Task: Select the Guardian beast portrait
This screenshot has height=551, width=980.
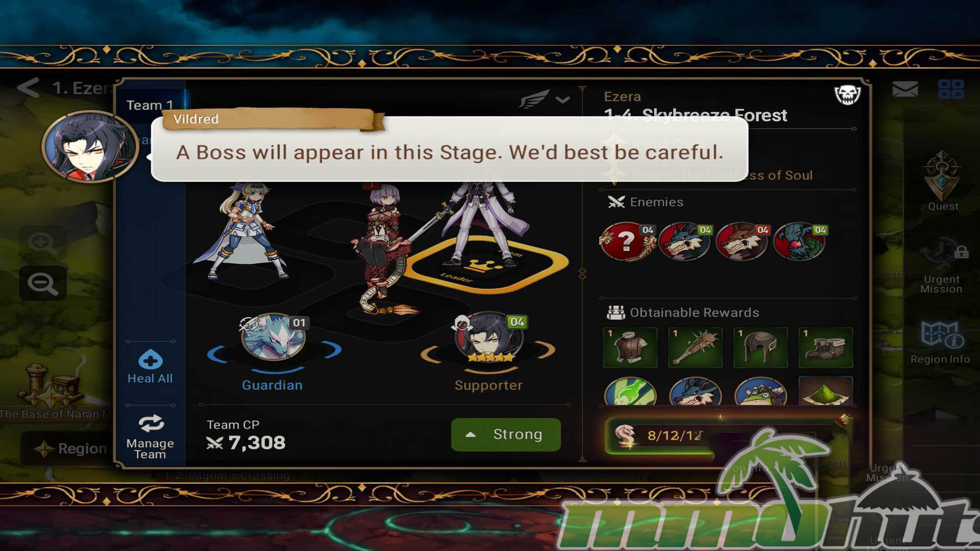Action: (x=273, y=338)
